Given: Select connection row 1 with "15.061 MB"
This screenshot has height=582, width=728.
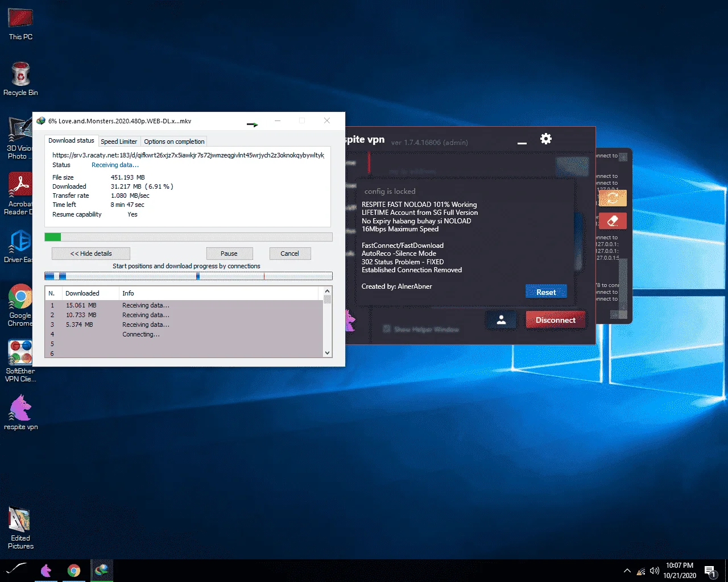Looking at the screenshot, I should pos(184,305).
